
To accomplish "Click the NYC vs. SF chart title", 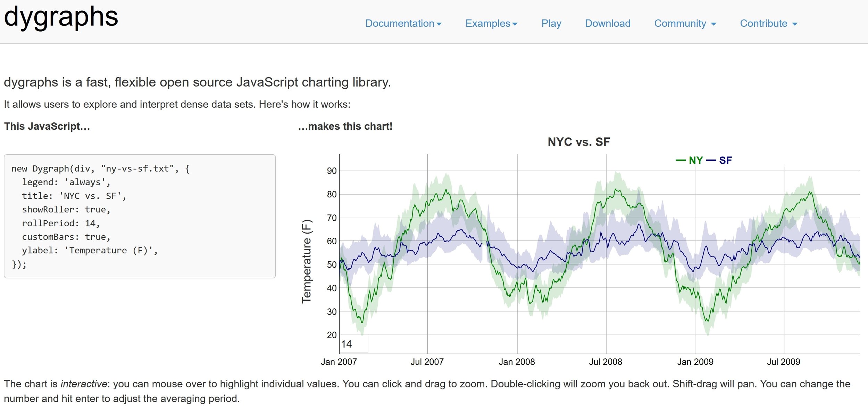I will (x=578, y=142).
